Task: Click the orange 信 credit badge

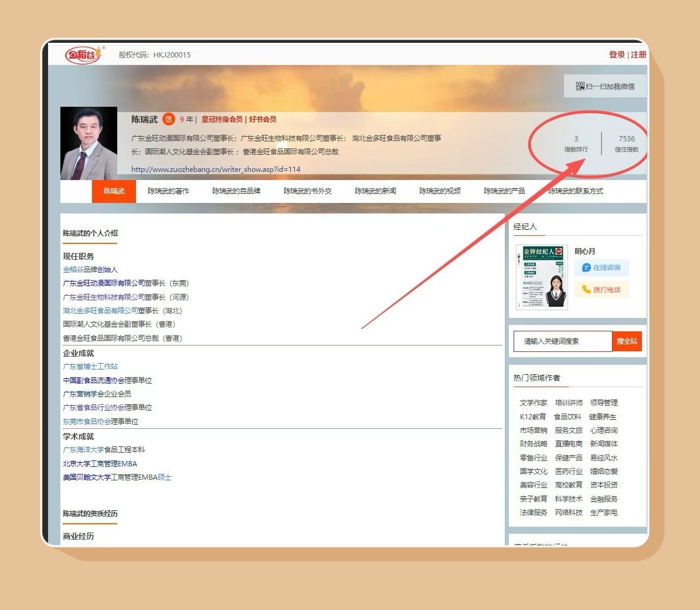Action: (168, 119)
